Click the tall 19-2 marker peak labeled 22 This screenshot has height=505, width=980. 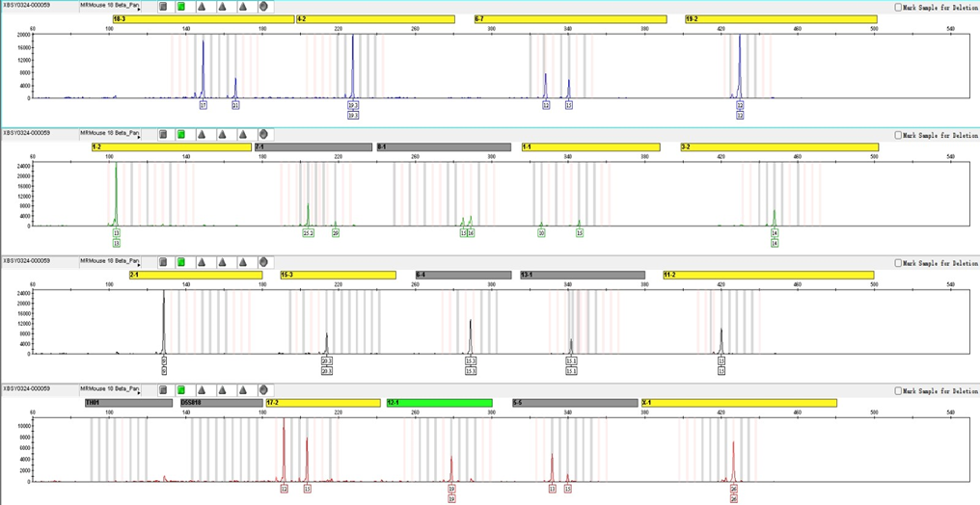(x=740, y=66)
